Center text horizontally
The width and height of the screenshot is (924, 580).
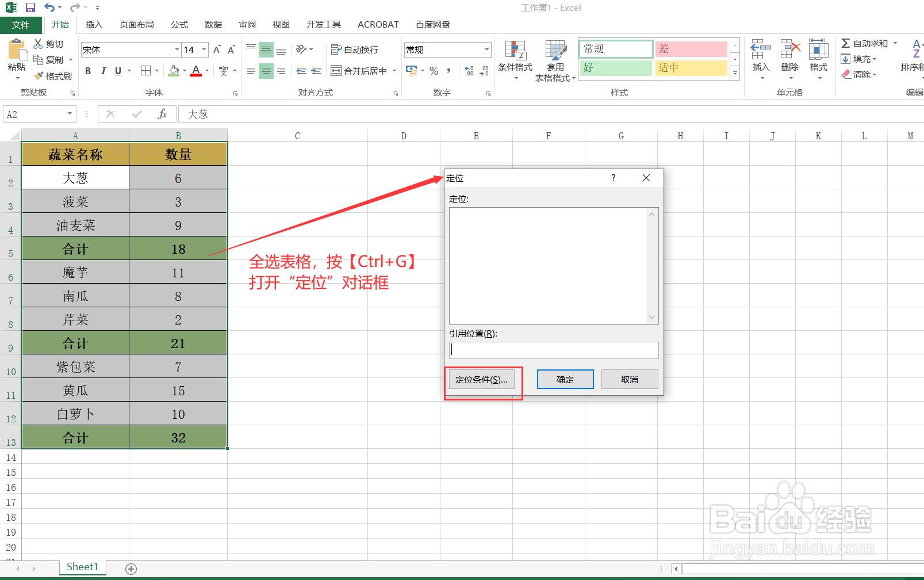(x=266, y=71)
